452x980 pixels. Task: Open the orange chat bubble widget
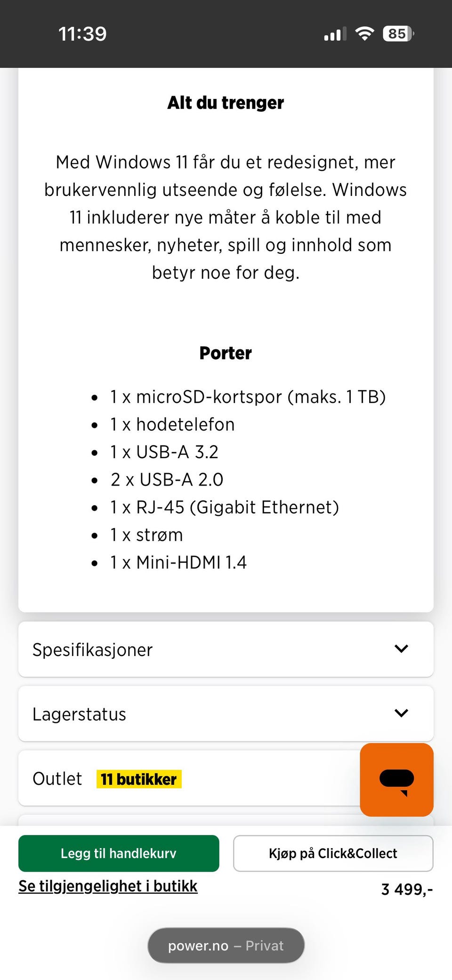point(396,779)
